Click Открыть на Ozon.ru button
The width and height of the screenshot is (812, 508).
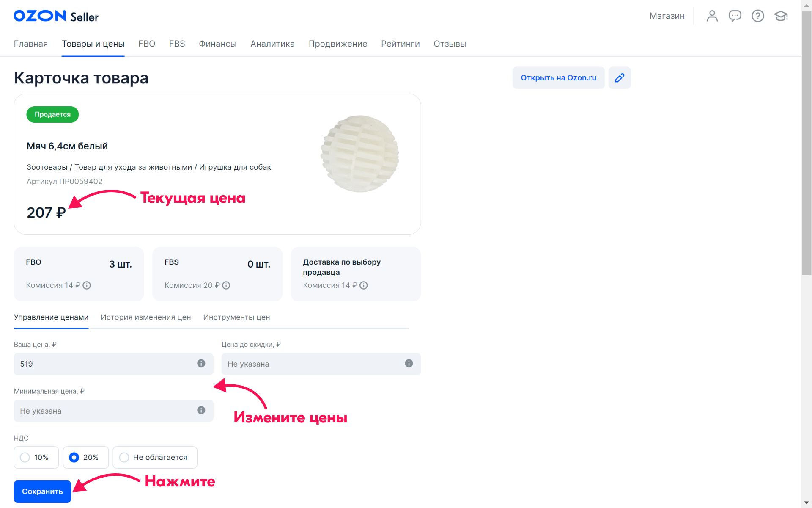pyautogui.click(x=558, y=78)
